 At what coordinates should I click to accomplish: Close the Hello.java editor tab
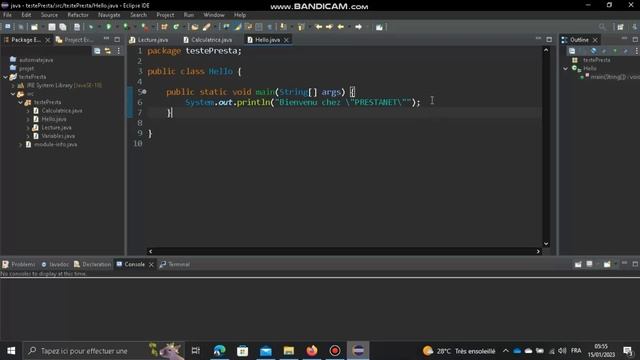tap(286, 40)
